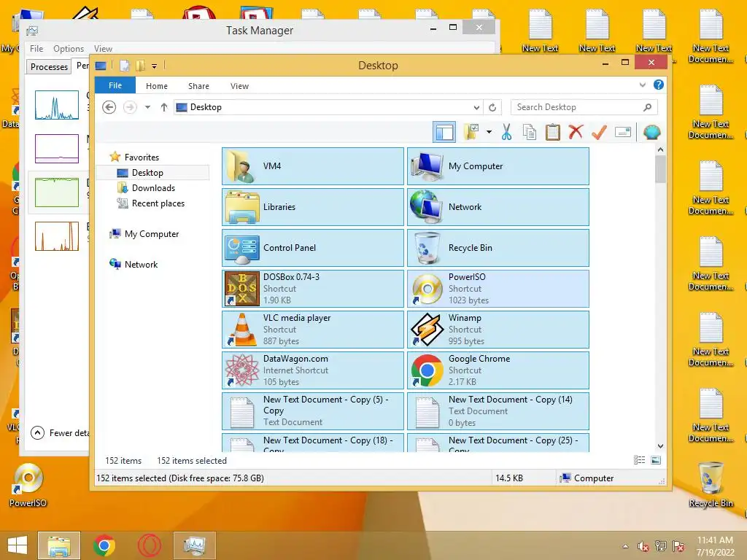Click the file list scrollbar up arrow
This screenshot has height=560, width=747.
tap(660, 150)
